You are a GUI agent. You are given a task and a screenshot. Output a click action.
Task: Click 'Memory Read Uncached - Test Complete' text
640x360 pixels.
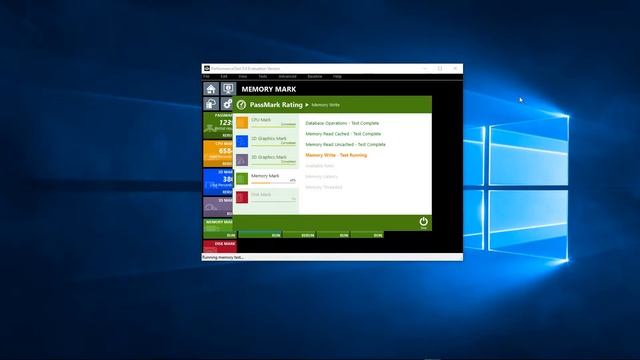click(345, 144)
